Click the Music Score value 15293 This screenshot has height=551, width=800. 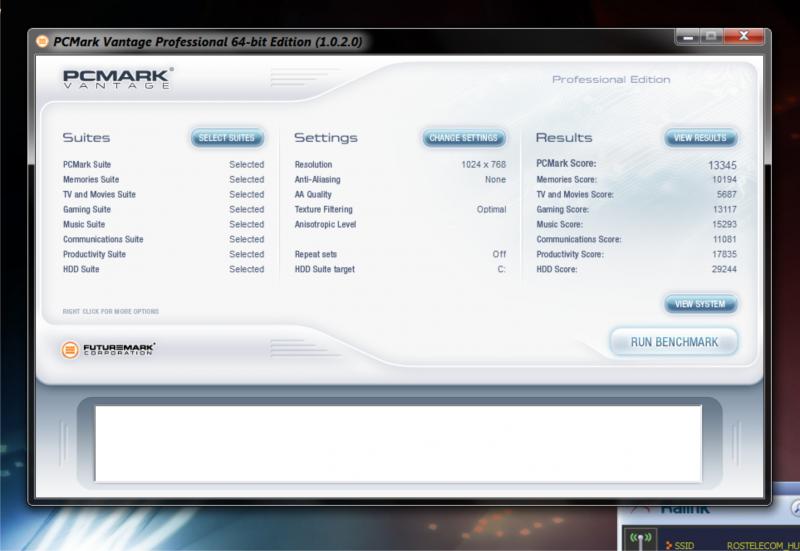point(724,224)
